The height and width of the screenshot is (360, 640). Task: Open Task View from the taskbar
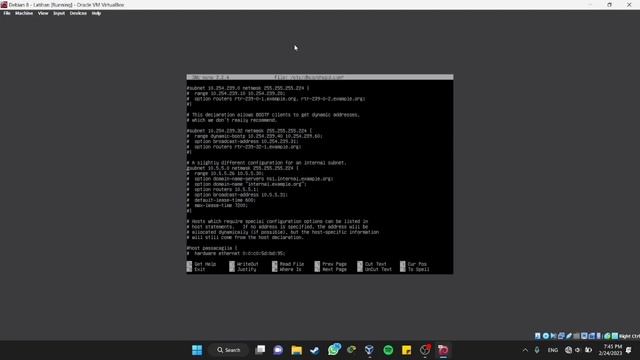tap(260, 350)
